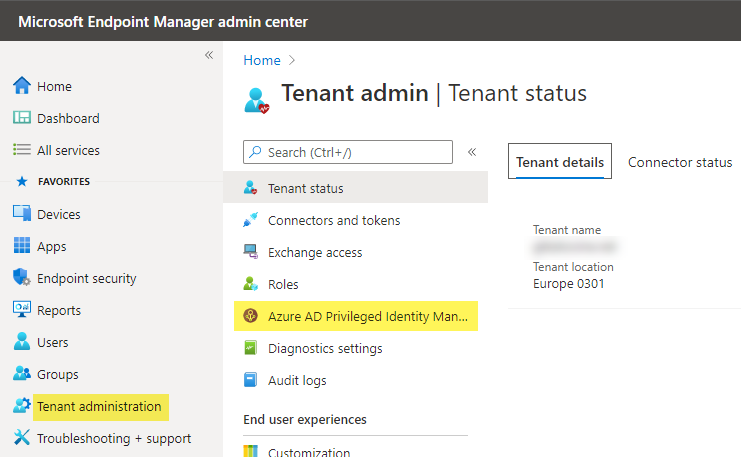Click the Troubleshooting + support wrench icon

click(22, 438)
